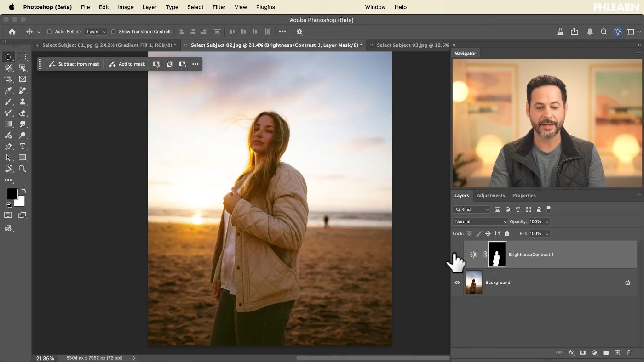The image size is (644, 362).
Task: Open the Select menu
Action: tap(195, 7)
